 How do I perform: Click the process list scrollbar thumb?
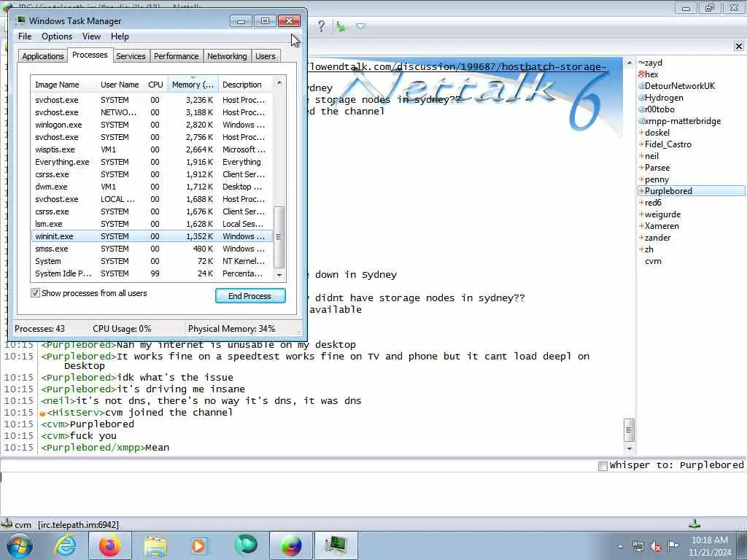coord(279,237)
